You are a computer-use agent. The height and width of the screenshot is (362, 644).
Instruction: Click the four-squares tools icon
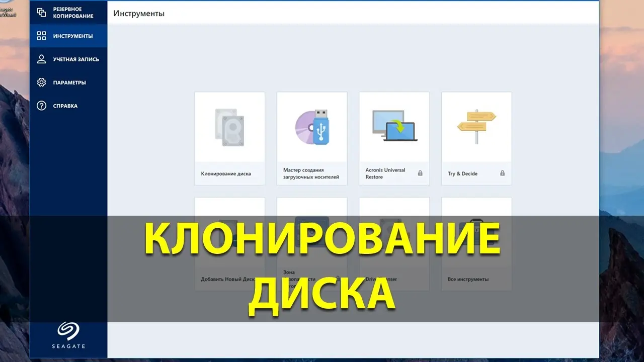(x=42, y=36)
